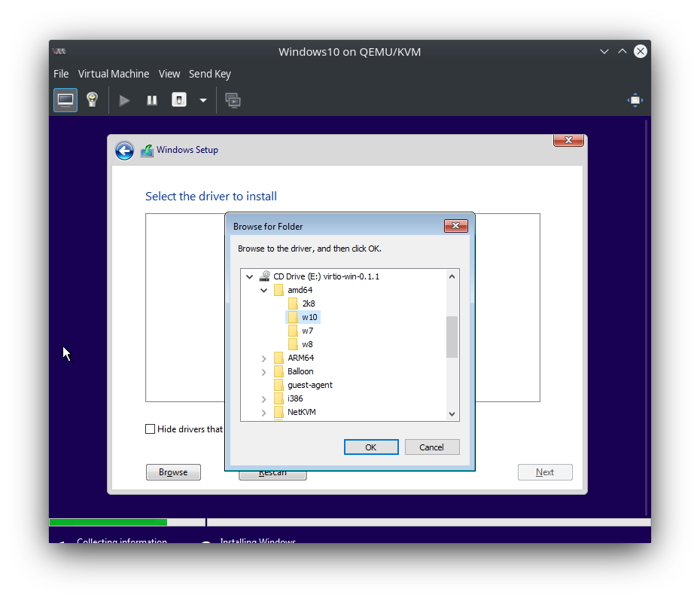Click the Rescan button
The image size is (700, 601).
tap(272, 474)
